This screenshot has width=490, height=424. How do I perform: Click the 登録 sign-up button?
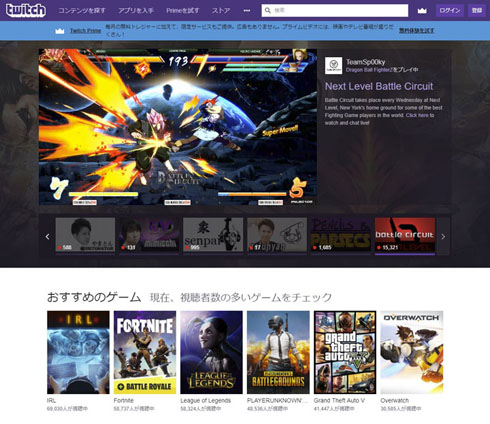click(x=477, y=10)
